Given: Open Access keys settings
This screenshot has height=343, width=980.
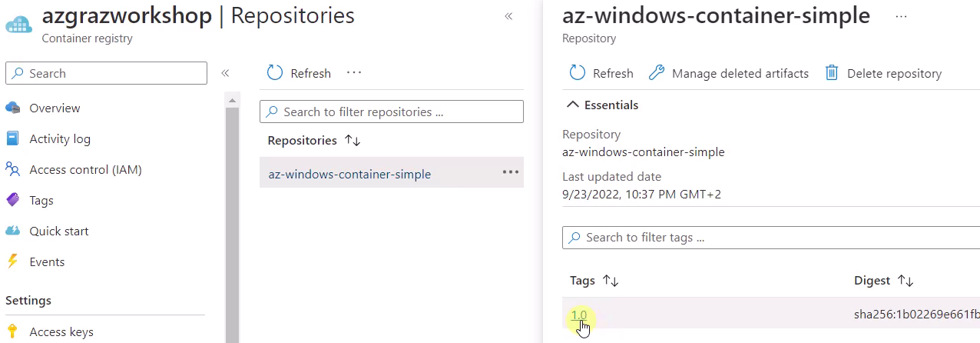Looking at the screenshot, I should [x=61, y=332].
